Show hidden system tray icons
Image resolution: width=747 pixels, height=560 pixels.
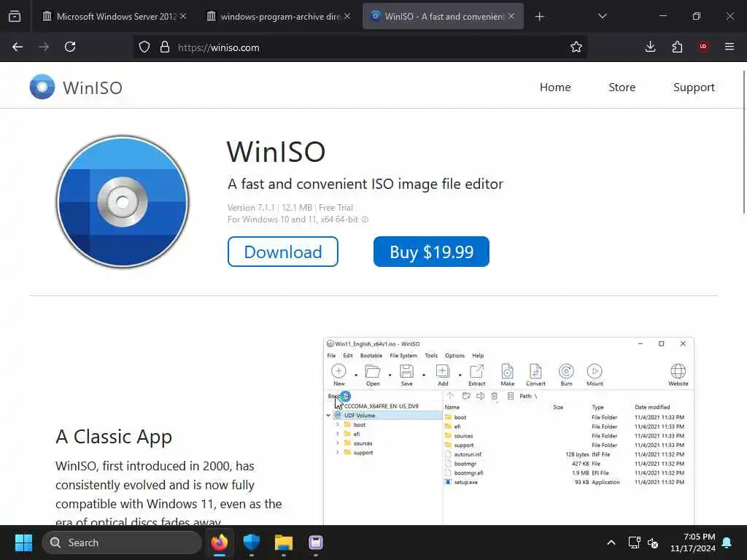[611, 542]
